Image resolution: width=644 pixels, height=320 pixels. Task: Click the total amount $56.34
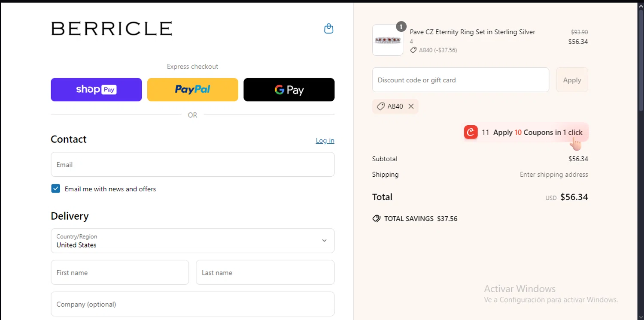[x=574, y=197]
